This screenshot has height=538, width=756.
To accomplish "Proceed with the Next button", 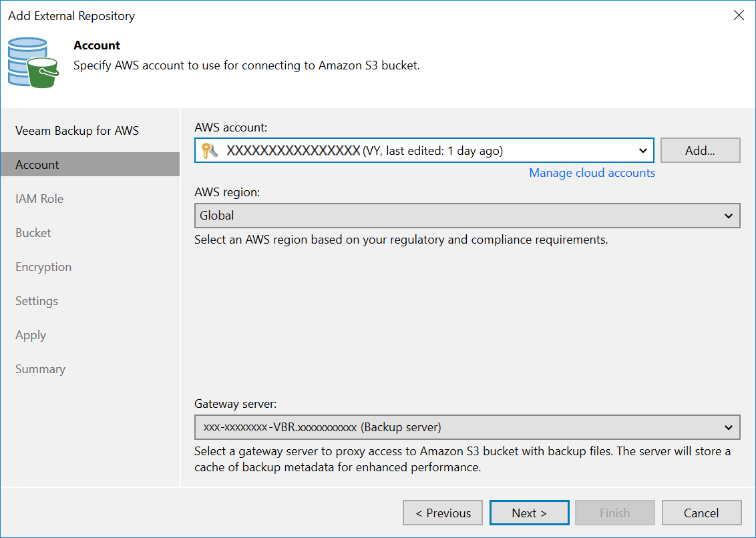I will (x=530, y=513).
